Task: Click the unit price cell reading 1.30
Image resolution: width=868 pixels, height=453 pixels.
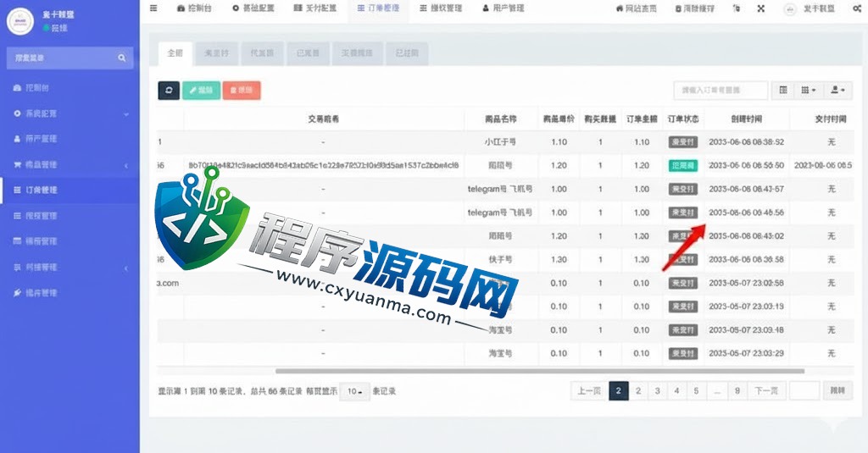Action: click(x=559, y=259)
